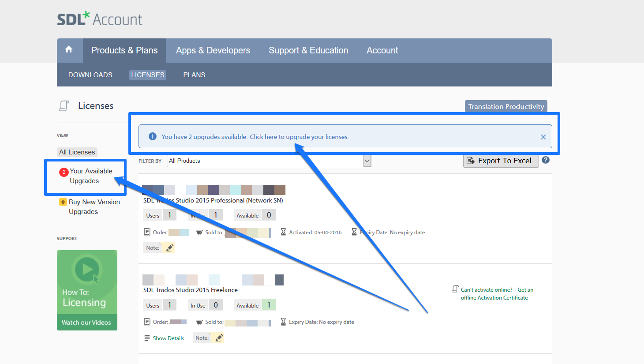The image size is (644, 364).
Task: Click the Activated hourglass icon for Professional license
Action: pos(283,232)
